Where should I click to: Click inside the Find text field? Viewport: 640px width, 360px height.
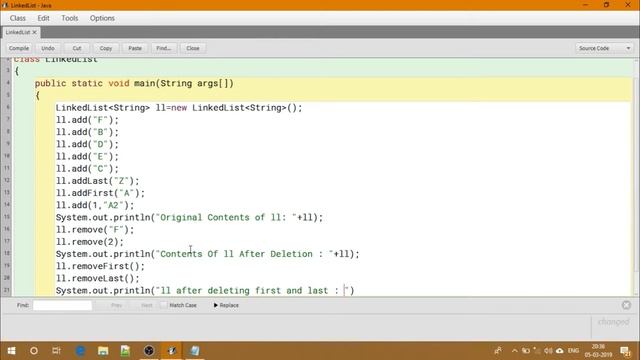coord(62,305)
